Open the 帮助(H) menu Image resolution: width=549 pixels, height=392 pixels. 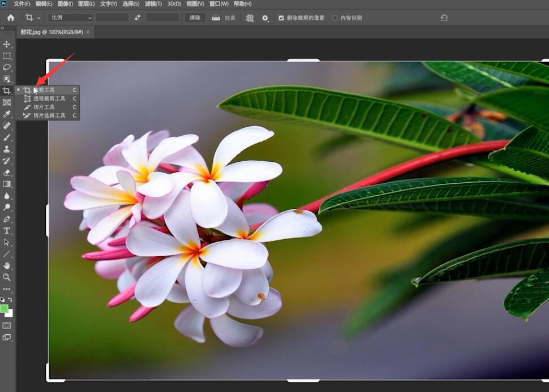coord(243,4)
